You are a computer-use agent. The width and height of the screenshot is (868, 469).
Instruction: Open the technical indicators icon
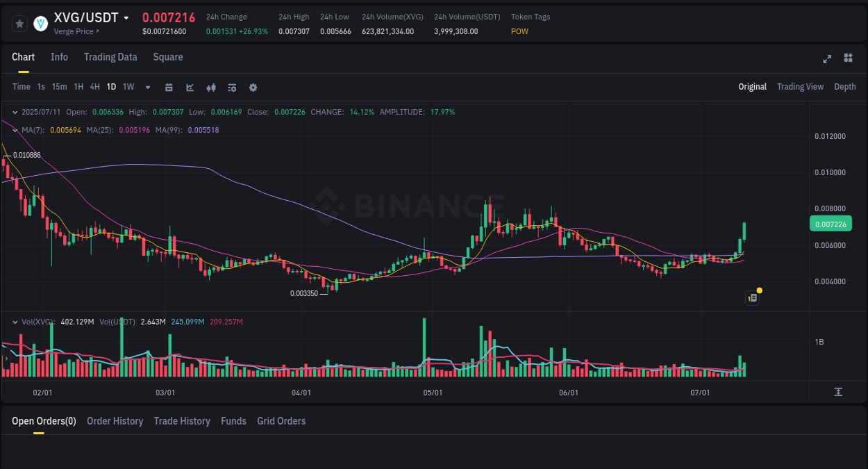210,87
